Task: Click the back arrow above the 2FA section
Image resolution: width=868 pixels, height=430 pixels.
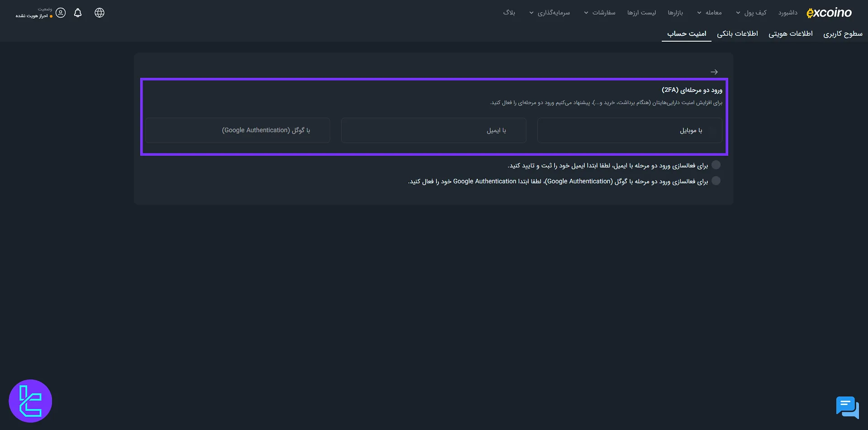Action: [x=714, y=72]
